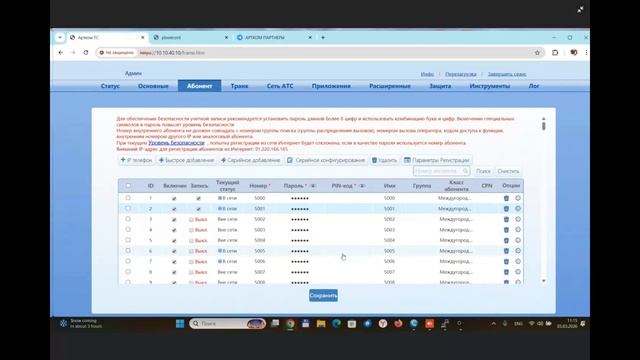Open the Расширенные tab
Image resolution: width=640 pixels, height=360 pixels.
coord(390,86)
